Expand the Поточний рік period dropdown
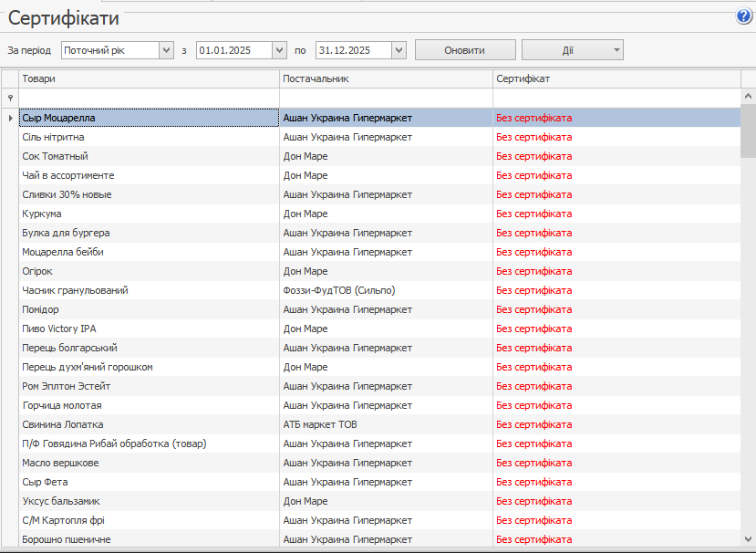Screen dimensions: 756x553 tap(166, 50)
